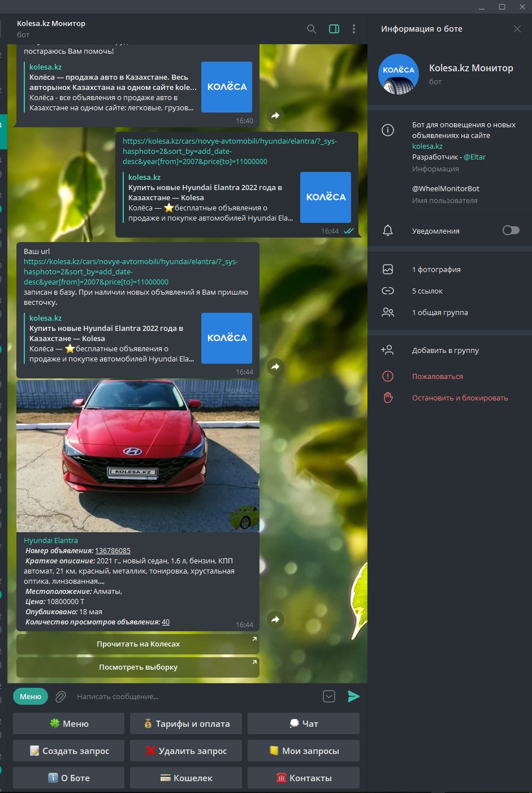The image size is (532, 793).
Task: Click 'Остановить и блокировать' hand icon
Action: 388,398
